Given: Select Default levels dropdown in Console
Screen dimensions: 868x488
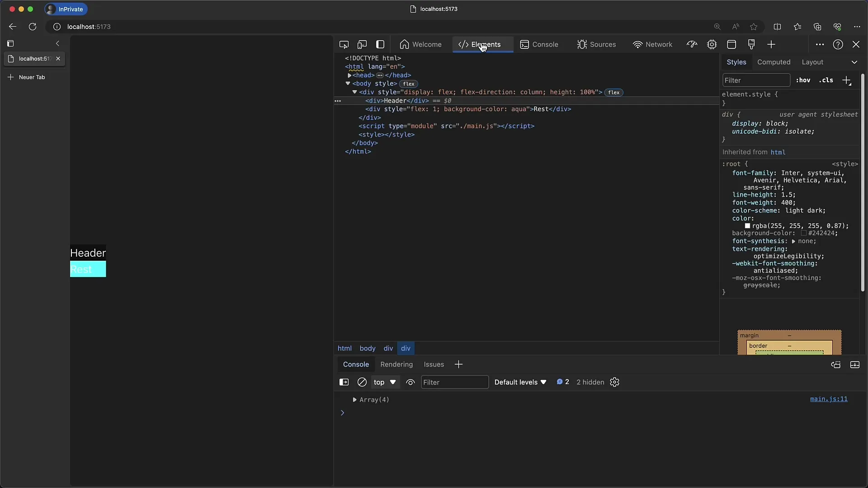Looking at the screenshot, I should (520, 382).
